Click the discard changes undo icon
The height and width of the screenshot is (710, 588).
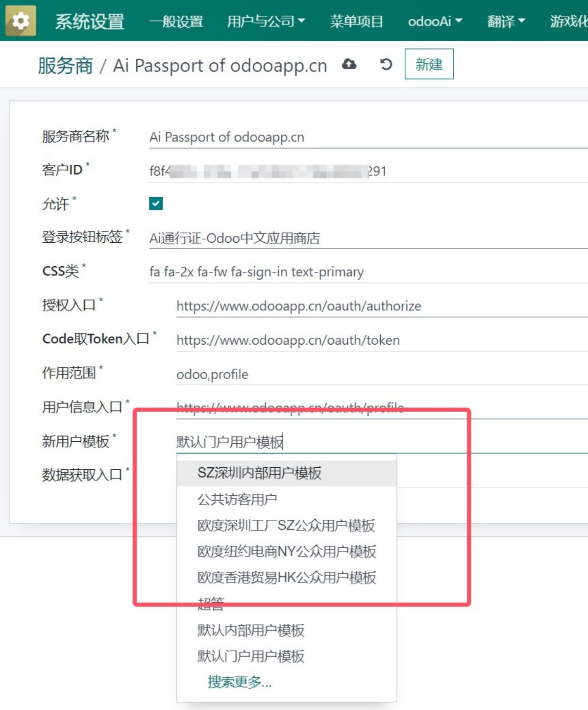point(386,64)
